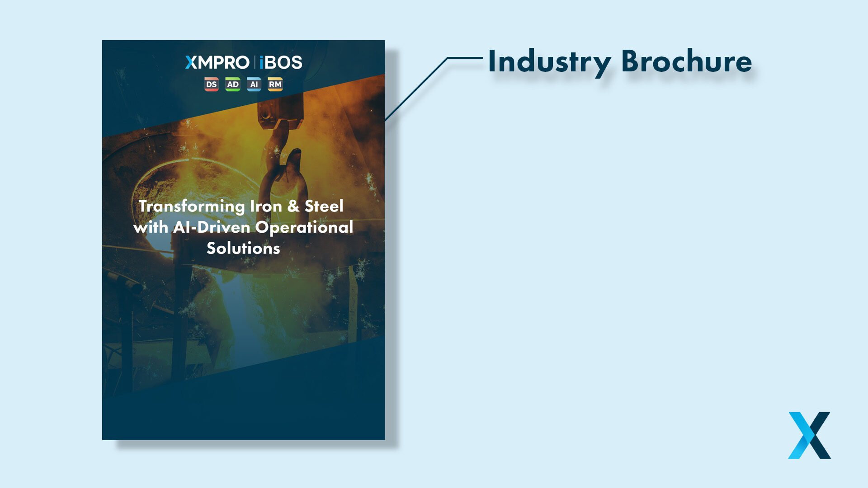Image resolution: width=868 pixels, height=488 pixels.
Task: Click the green AD badge icon
Action: (x=233, y=84)
